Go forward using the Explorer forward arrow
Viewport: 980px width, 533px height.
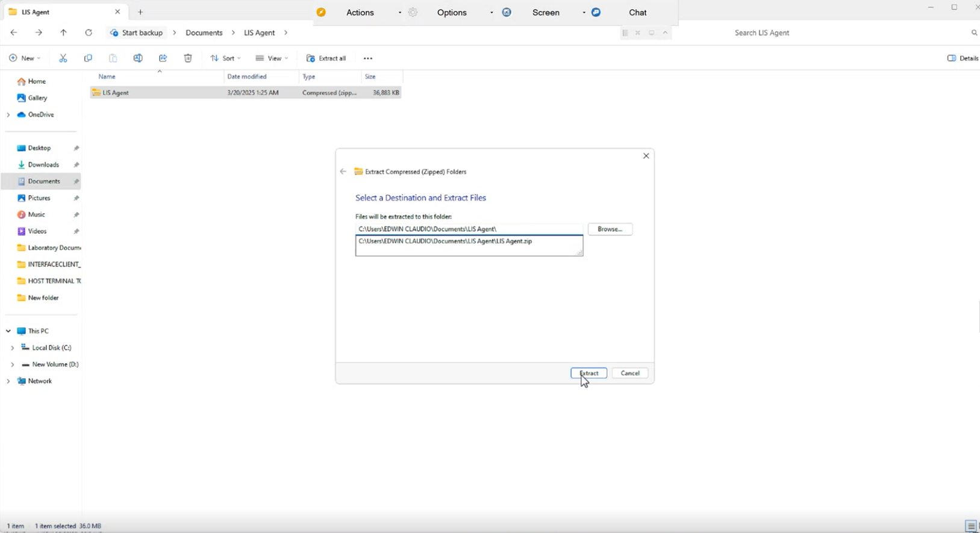pyautogui.click(x=39, y=33)
